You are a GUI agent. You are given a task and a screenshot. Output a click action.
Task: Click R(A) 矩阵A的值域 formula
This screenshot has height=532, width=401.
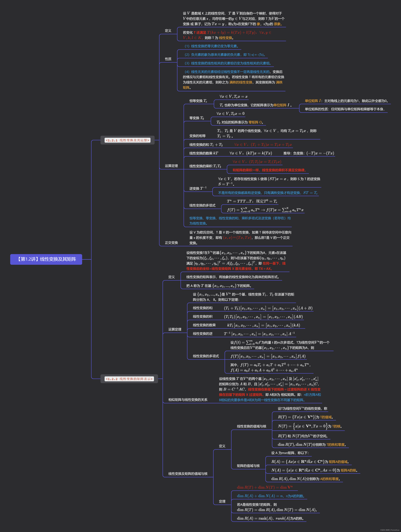tap(311, 462)
